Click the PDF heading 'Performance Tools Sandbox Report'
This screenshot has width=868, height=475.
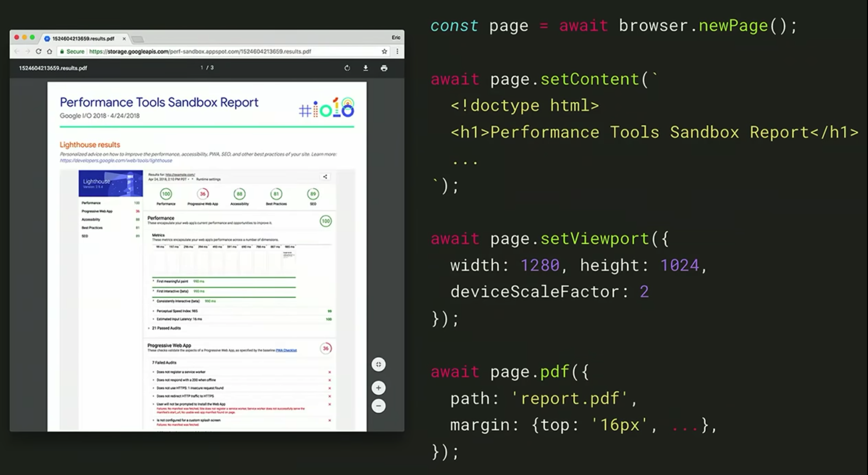[x=159, y=102]
